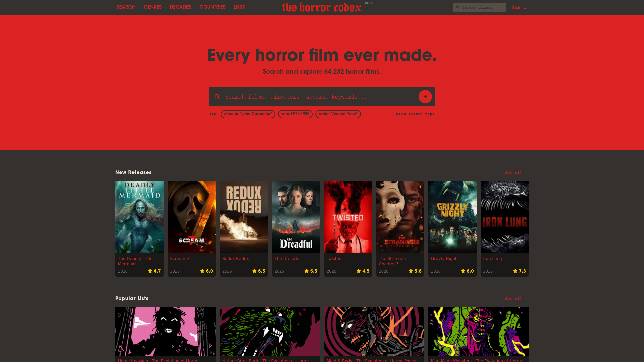Click the star icon on Redux Redux card
The width and height of the screenshot is (644, 362).
[x=254, y=271]
